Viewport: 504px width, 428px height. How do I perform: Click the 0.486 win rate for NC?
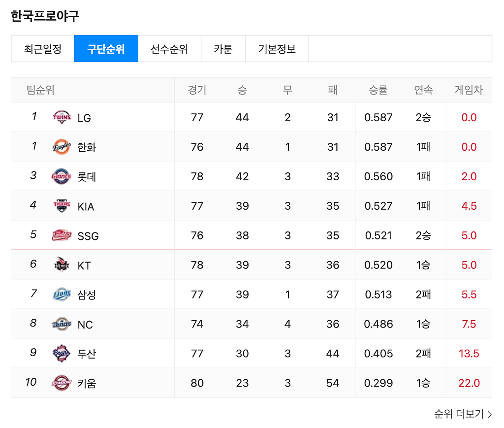point(378,324)
